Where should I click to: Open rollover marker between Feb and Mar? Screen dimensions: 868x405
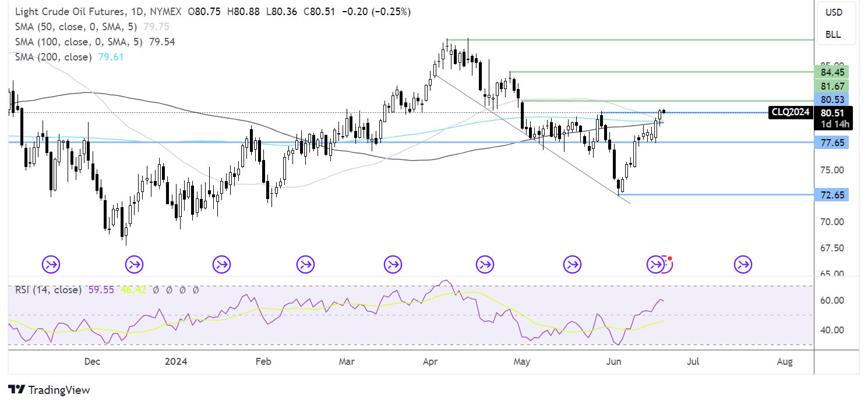(x=305, y=265)
